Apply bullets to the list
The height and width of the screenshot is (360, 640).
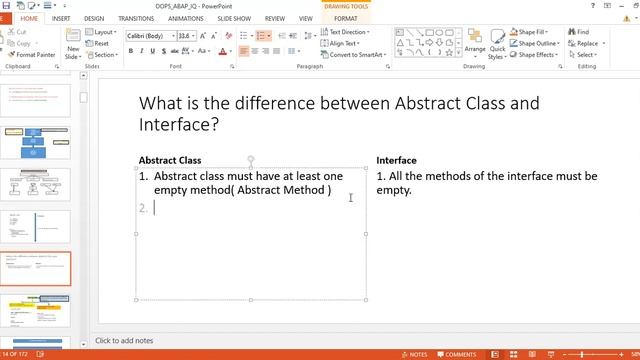(x=244, y=36)
